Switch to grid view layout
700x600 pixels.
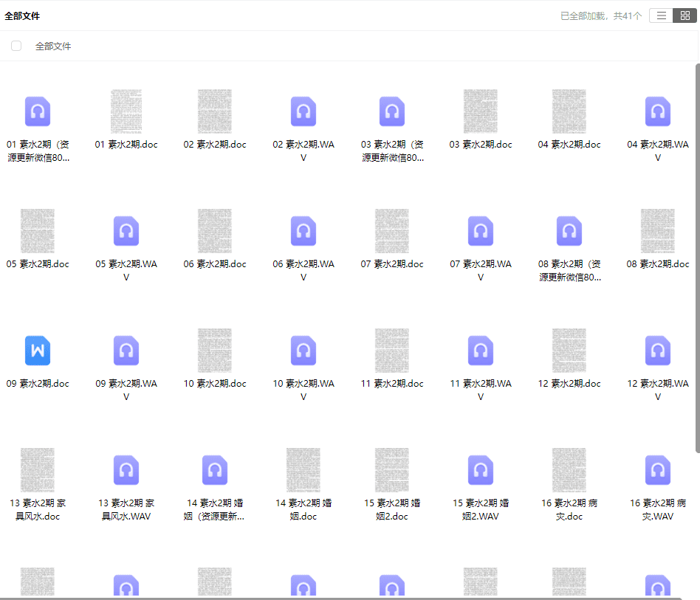coord(684,15)
